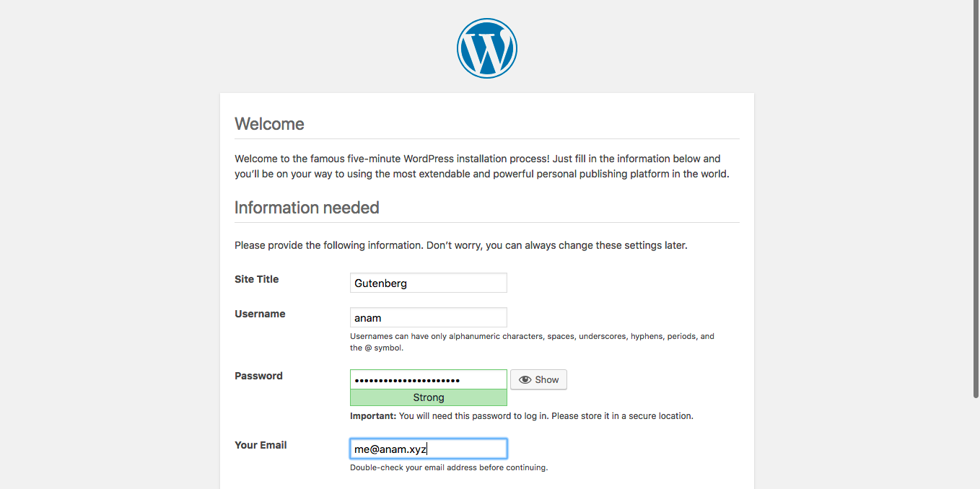The image size is (980, 489).
Task: Focus the Site Title input field
Action: [x=428, y=283]
